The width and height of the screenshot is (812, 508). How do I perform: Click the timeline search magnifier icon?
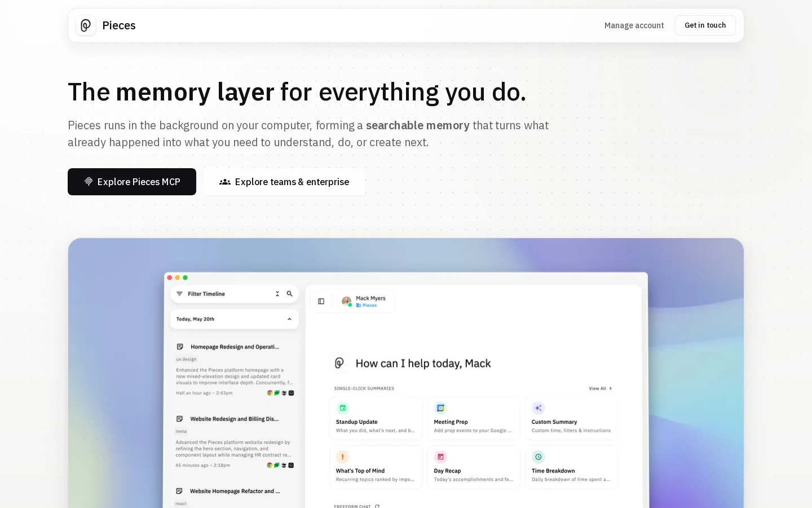tap(290, 294)
